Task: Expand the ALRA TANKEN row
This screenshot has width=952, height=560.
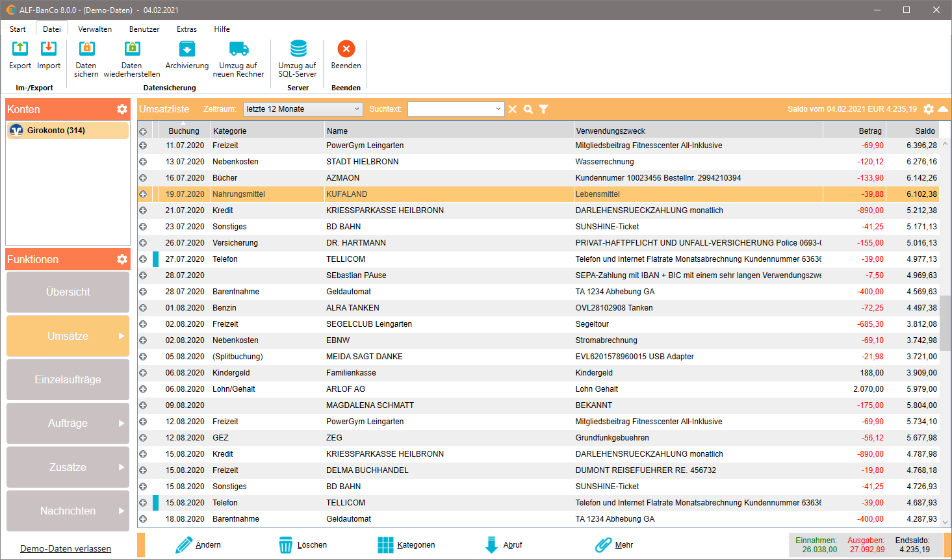Action: tap(143, 308)
